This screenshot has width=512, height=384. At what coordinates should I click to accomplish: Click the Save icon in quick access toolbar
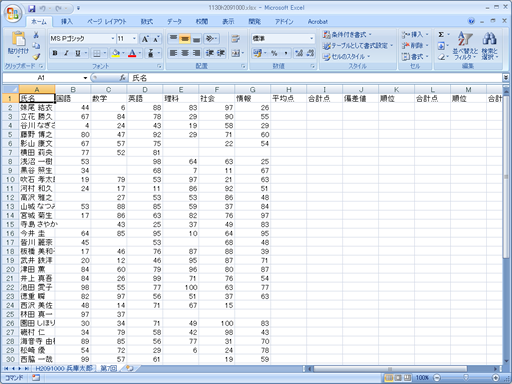32,8
